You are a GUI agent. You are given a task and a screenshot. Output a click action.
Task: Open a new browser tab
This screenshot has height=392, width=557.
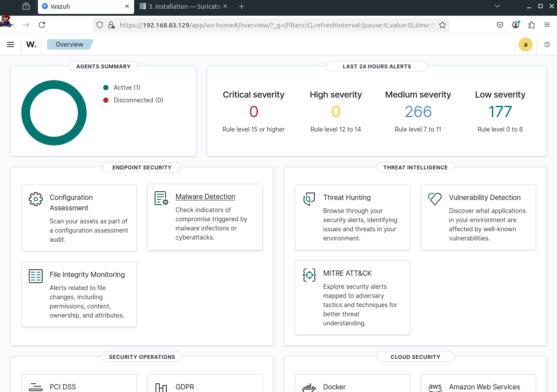242,7
